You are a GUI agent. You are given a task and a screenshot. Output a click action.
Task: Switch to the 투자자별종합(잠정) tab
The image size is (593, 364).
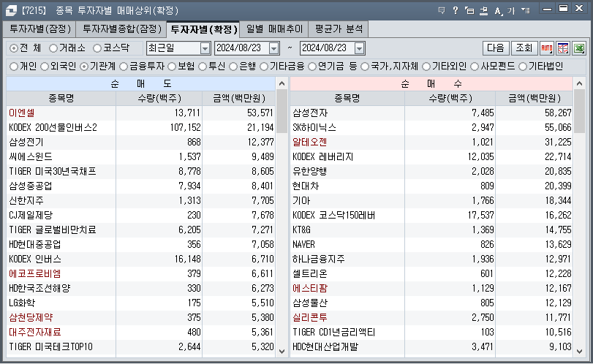(121, 29)
